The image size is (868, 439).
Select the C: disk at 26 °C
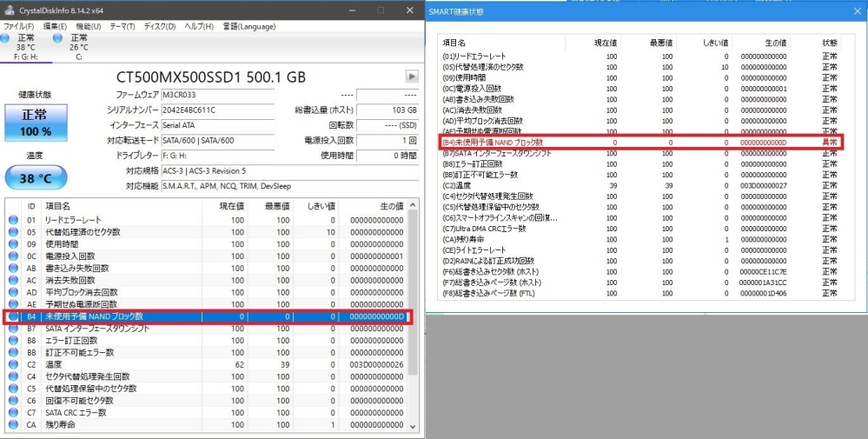click(78, 47)
